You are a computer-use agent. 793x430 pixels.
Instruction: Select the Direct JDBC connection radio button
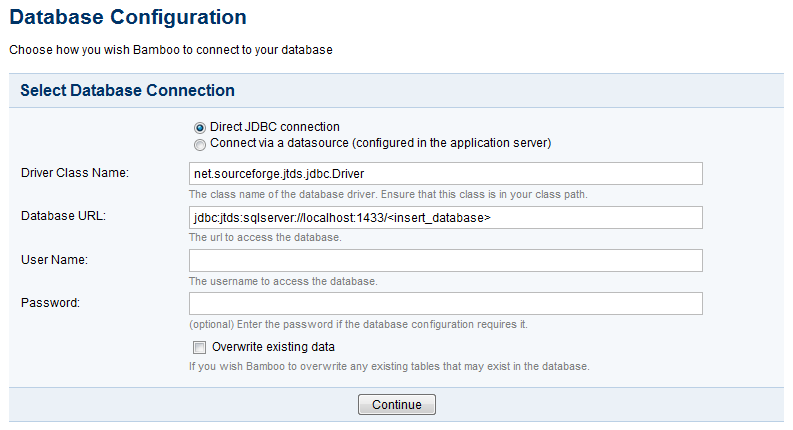pyautogui.click(x=200, y=127)
